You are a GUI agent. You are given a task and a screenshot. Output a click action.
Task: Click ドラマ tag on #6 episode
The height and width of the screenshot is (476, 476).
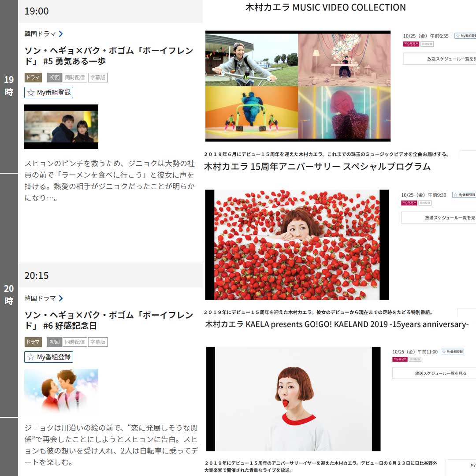(x=33, y=342)
